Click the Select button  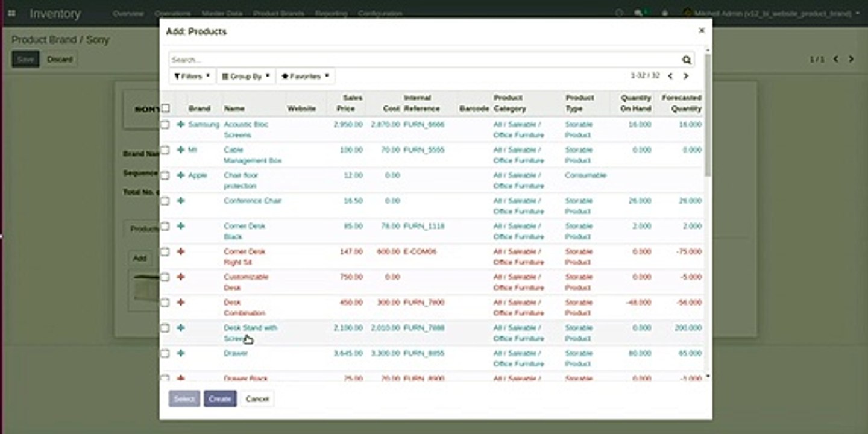pos(184,398)
